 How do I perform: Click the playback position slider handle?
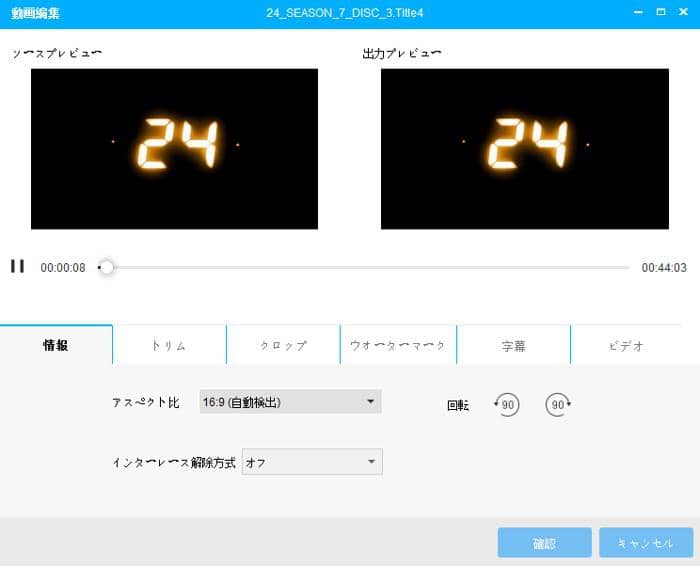[106, 267]
